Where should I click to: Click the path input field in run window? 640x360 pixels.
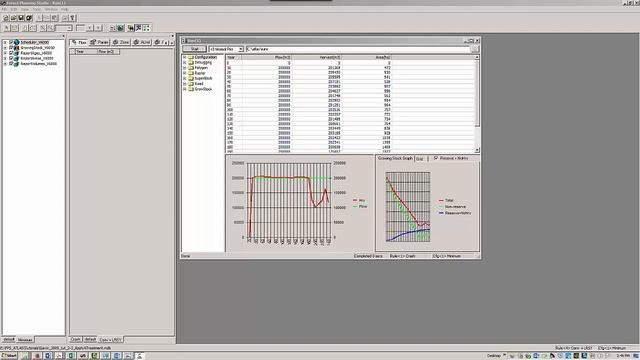click(358, 49)
